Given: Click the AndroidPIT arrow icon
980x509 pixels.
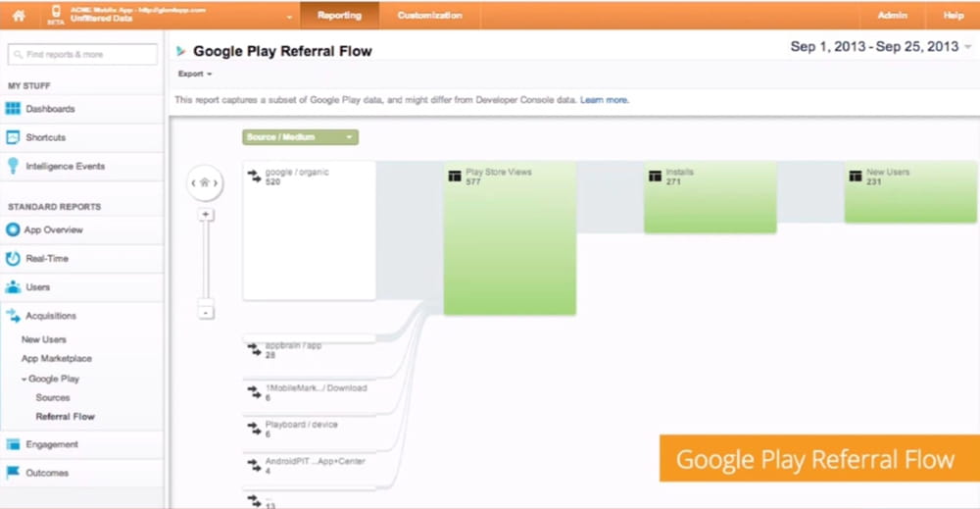Looking at the screenshot, I should (255, 465).
